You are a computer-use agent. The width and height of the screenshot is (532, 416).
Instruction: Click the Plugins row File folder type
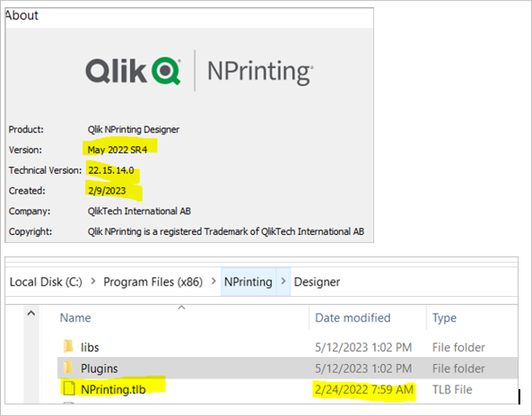tap(458, 368)
